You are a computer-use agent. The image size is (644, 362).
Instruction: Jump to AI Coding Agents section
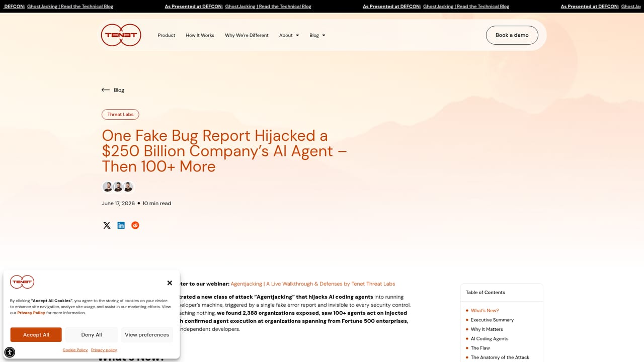pos(490,339)
